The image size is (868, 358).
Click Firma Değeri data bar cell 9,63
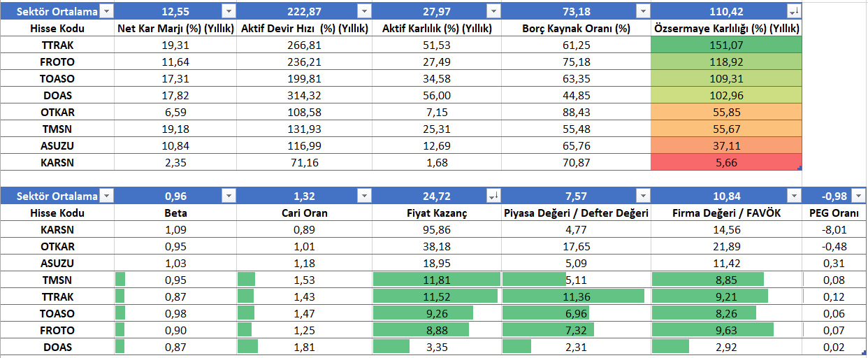pyautogui.click(x=726, y=330)
